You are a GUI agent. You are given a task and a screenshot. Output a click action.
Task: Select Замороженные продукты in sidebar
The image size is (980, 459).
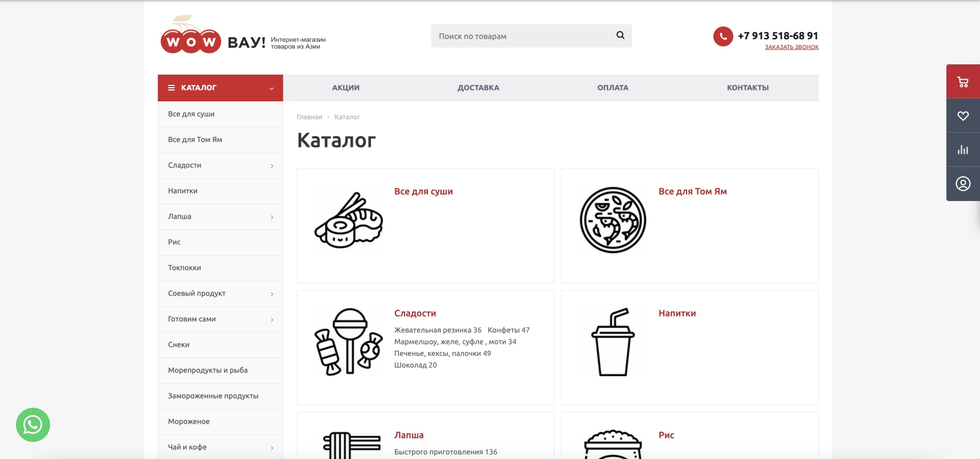[220, 396]
